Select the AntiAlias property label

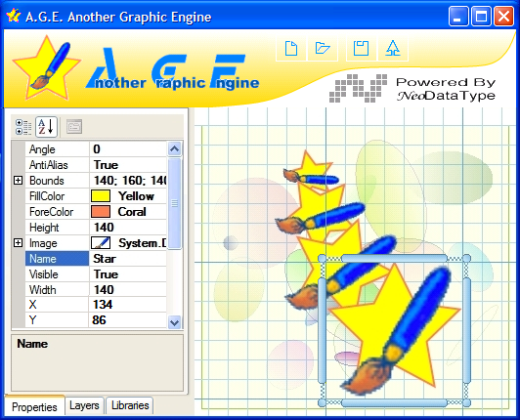click(x=57, y=165)
